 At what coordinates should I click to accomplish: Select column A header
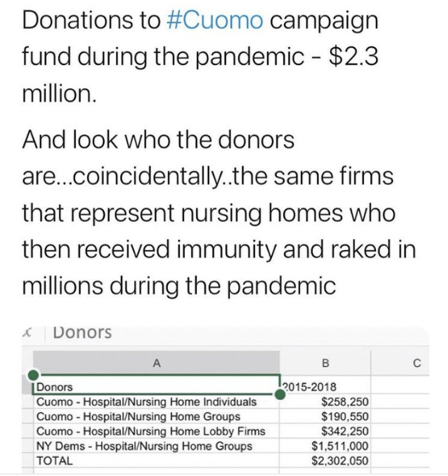(155, 362)
